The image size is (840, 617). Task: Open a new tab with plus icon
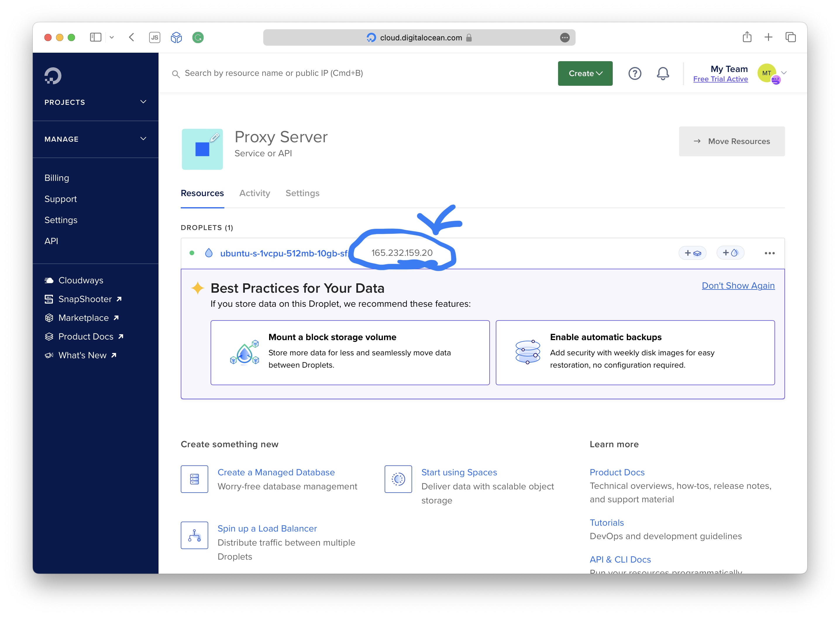(768, 37)
